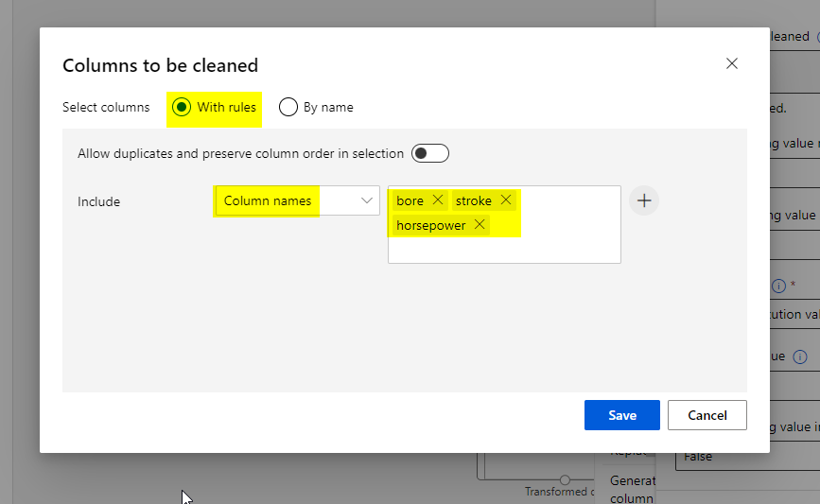Screen dimensions: 820x504
Task: Open the False dropdown in background panel
Action: [x=745, y=457]
